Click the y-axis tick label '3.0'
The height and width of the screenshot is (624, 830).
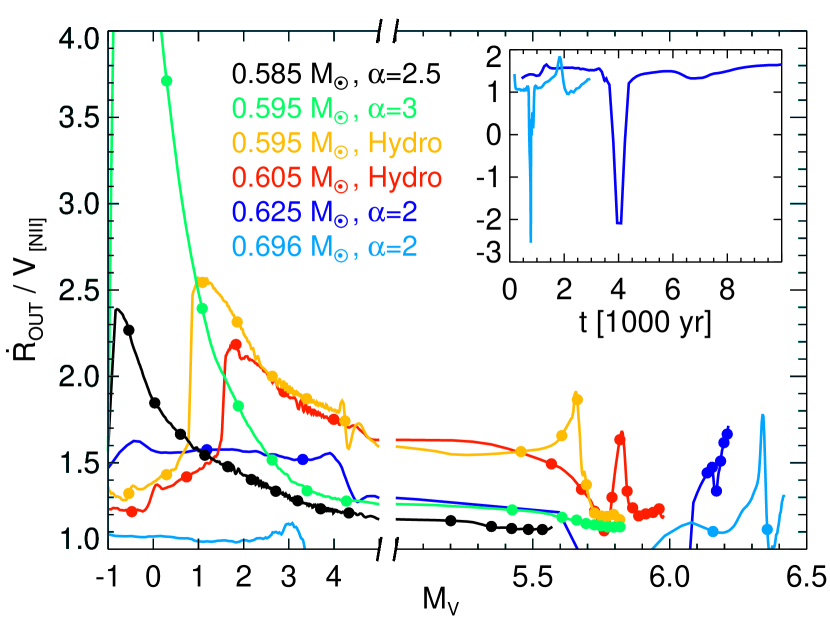pos(79,204)
